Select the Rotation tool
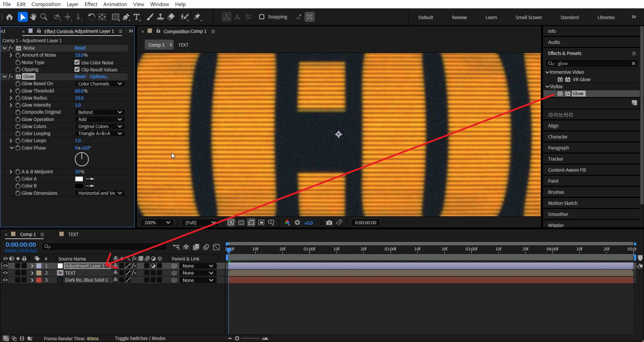Image resolution: width=644 pixels, height=342 pixels. (91, 17)
